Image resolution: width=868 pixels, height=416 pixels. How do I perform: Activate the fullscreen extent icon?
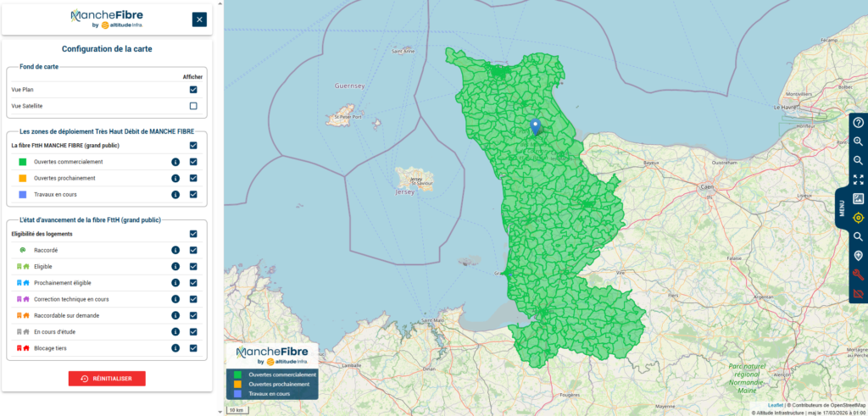(858, 180)
